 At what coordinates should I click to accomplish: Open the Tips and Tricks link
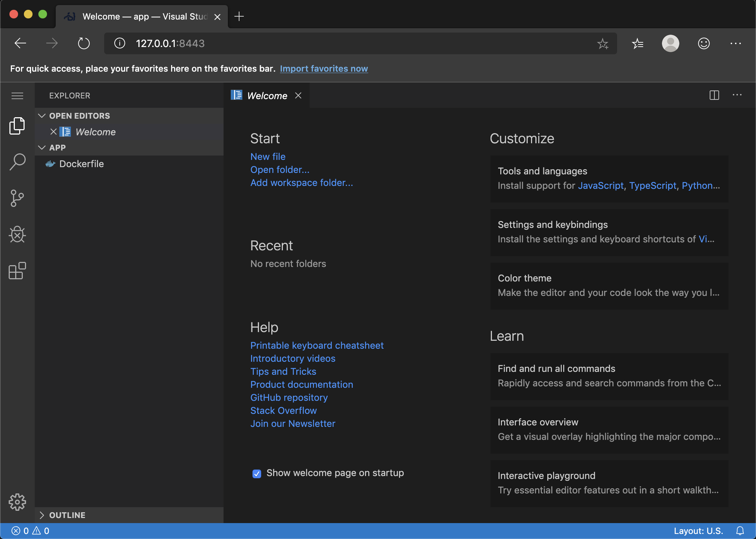point(283,372)
